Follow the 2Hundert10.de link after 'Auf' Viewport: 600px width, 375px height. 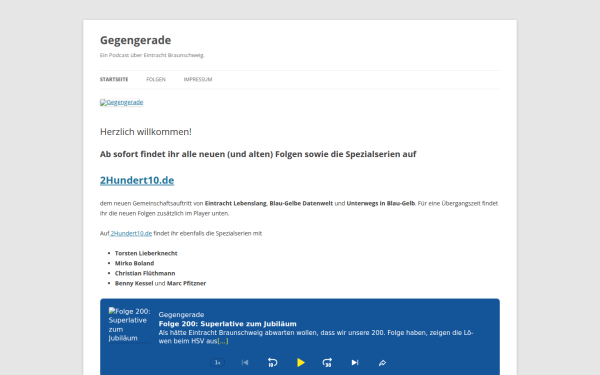(x=131, y=233)
